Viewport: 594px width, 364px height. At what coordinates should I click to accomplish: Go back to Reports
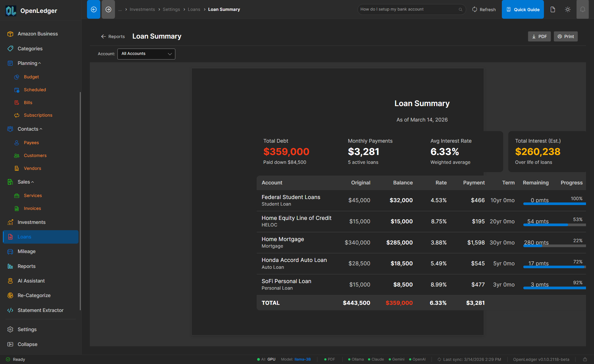pos(113,36)
